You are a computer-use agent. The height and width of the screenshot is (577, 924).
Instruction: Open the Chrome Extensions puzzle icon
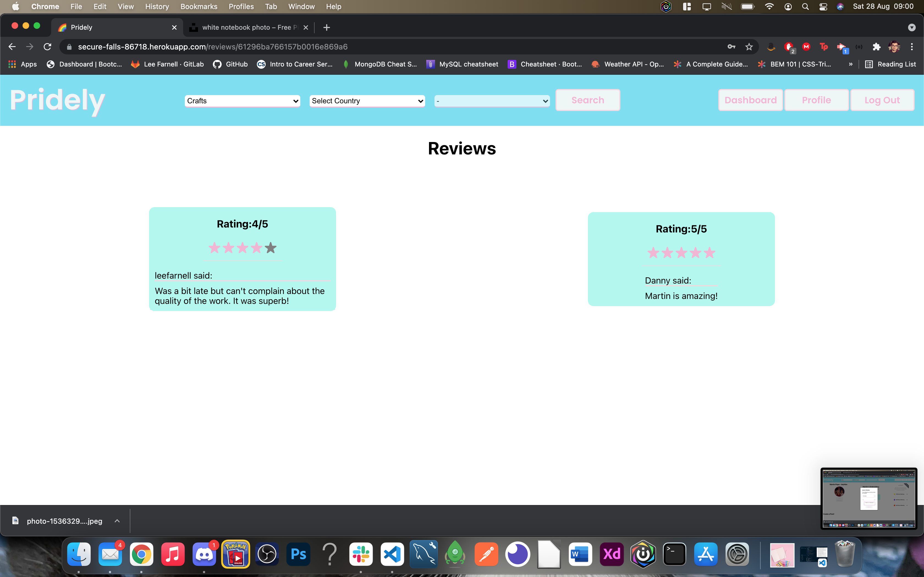(x=876, y=46)
